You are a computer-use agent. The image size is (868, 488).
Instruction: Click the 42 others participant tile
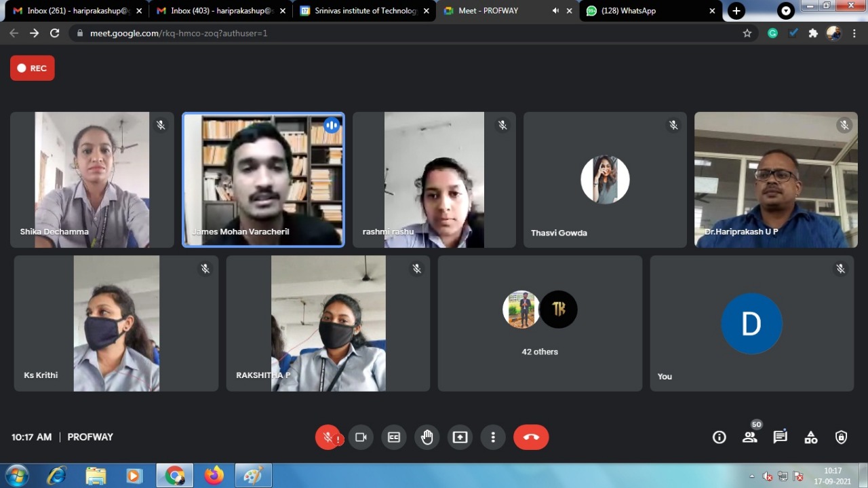point(540,323)
